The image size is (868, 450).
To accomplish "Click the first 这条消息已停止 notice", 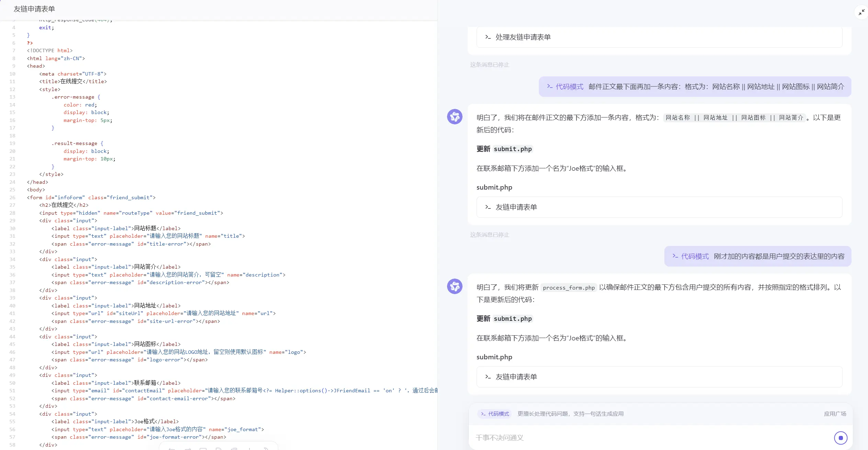I will pyautogui.click(x=489, y=65).
